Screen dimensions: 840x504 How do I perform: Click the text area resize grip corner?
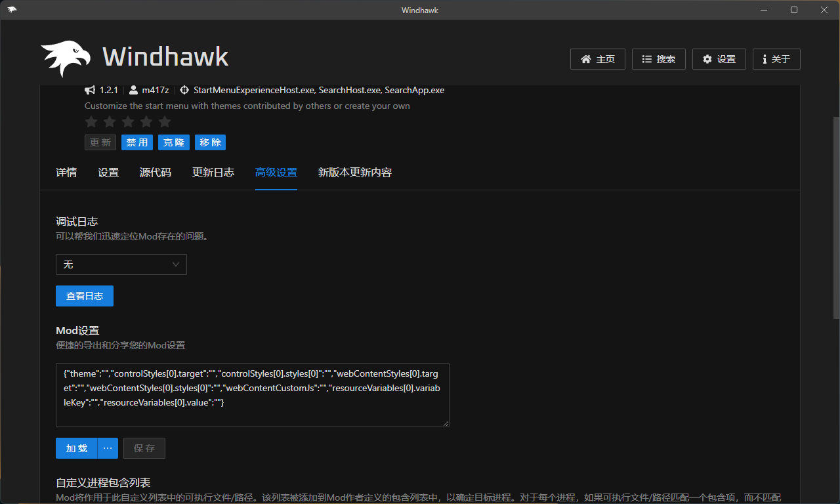[x=446, y=423]
